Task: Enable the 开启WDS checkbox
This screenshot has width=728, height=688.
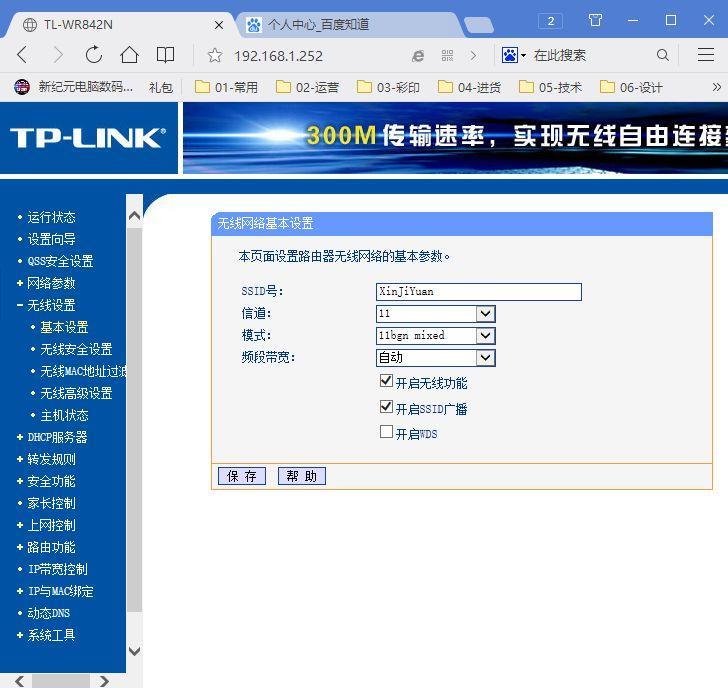Action: [x=386, y=432]
